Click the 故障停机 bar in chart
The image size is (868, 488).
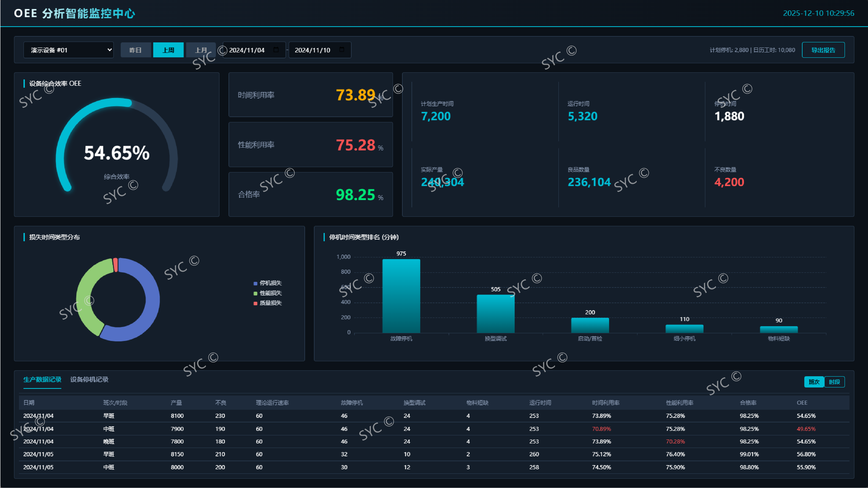pos(401,296)
